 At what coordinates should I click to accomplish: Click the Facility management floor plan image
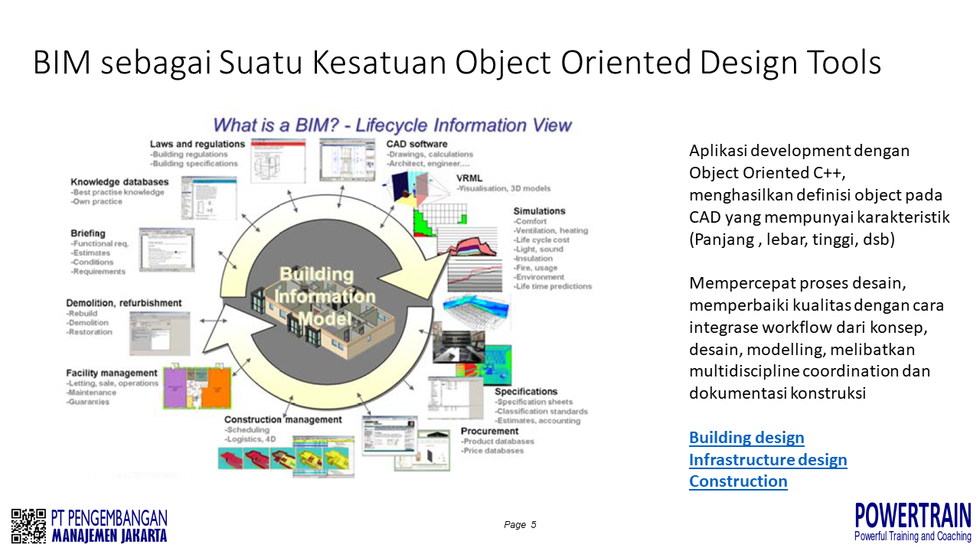tap(197, 388)
